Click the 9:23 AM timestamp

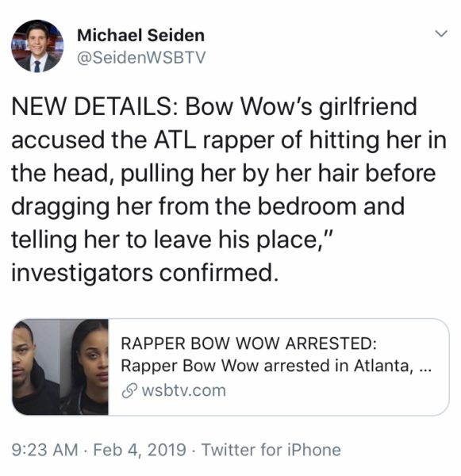(45, 450)
